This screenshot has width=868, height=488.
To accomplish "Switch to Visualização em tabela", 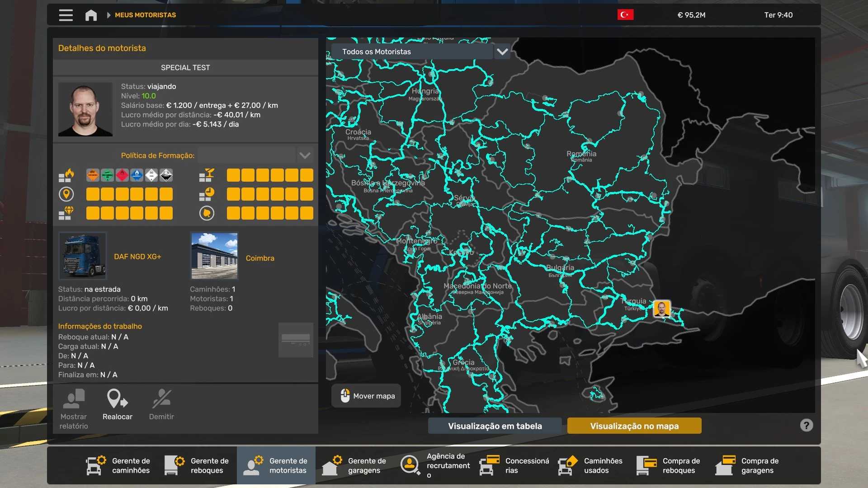I will coord(495,426).
